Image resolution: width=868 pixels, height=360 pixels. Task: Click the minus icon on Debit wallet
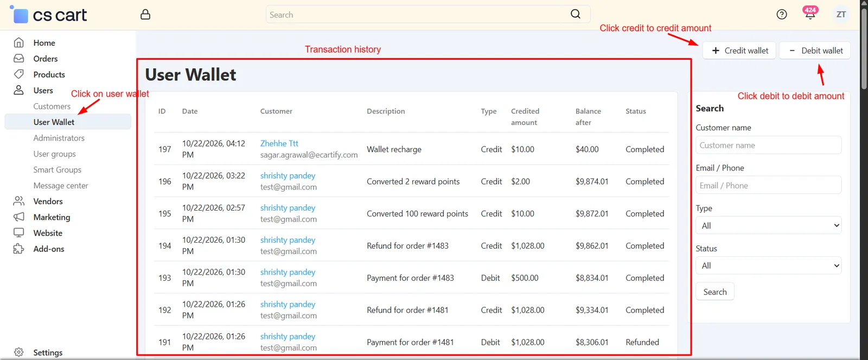pos(792,50)
